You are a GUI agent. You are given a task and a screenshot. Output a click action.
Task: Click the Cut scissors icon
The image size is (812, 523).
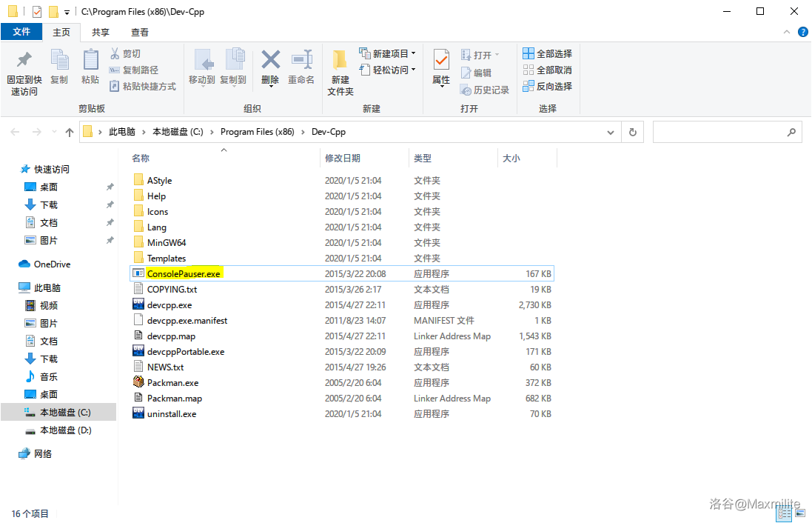pyautogui.click(x=115, y=53)
